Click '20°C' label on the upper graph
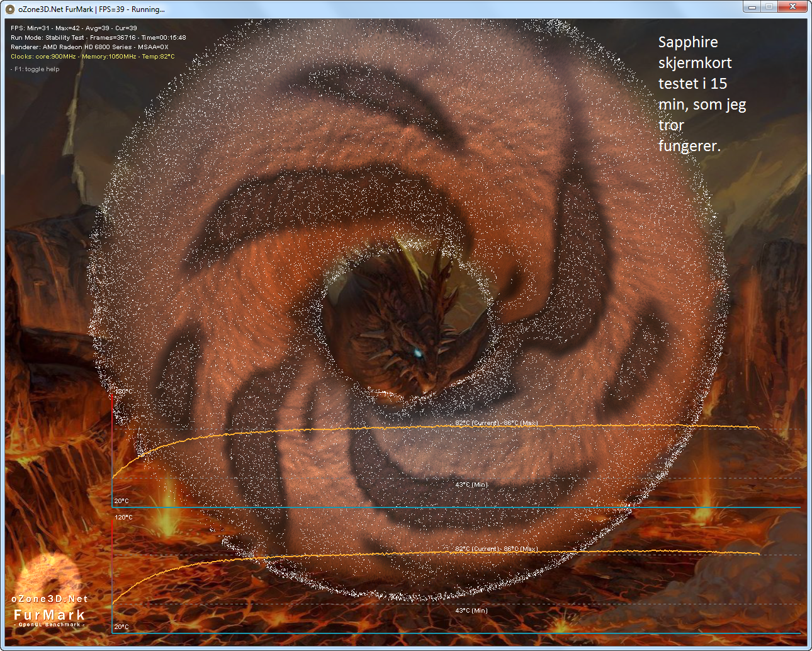 (121, 501)
